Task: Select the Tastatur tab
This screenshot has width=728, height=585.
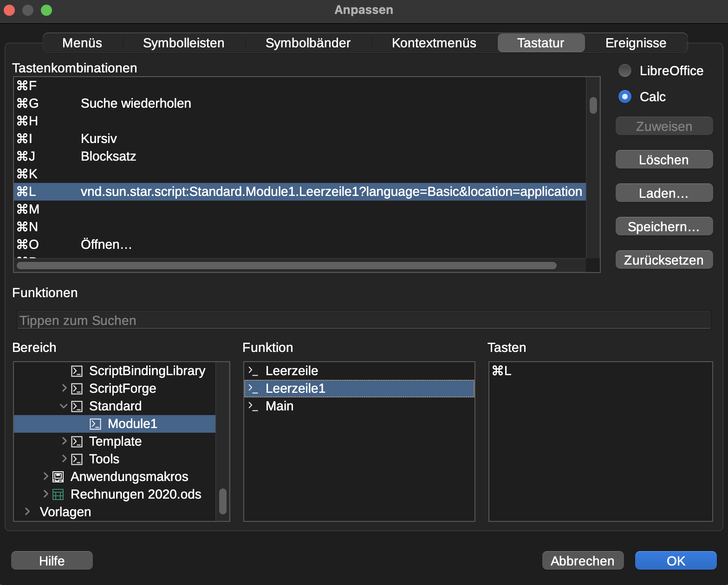Action: click(x=541, y=43)
